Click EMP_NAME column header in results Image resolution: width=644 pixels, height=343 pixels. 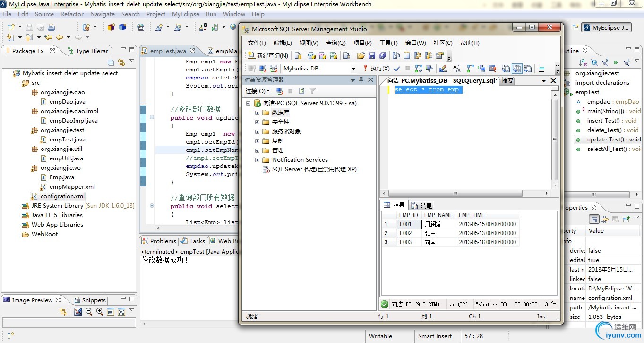pos(438,215)
